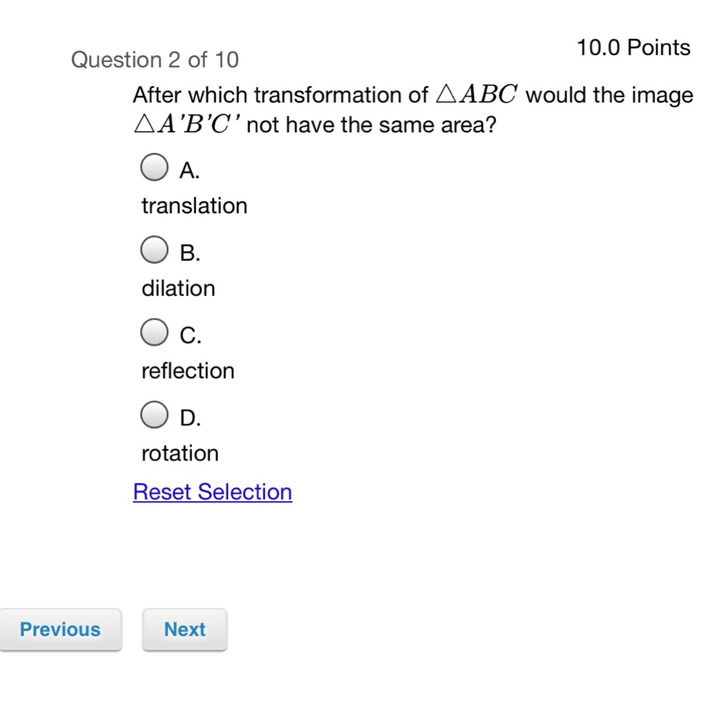Advance with the Next button
Screen dimensions: 727x728
(184, 630)
